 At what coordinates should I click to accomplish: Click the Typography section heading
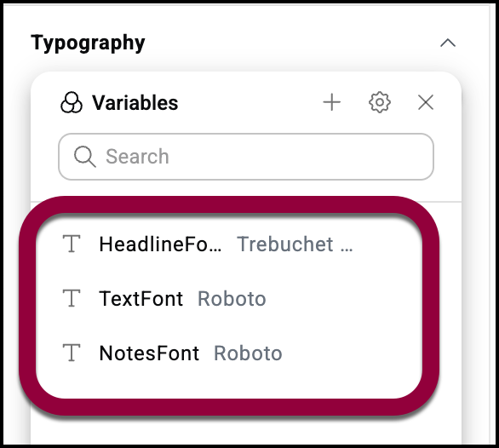[x=88, y=43]
